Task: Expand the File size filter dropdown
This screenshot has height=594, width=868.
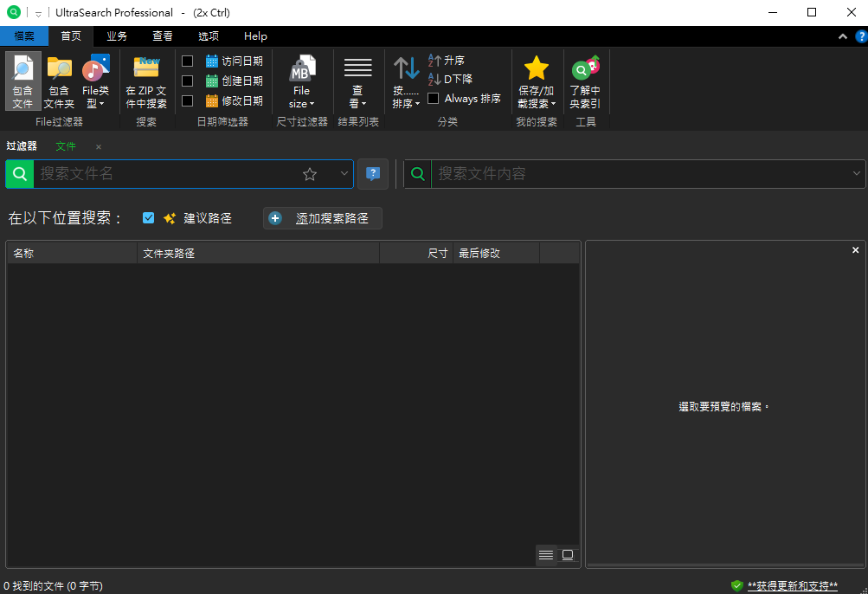Action: click(x=302, y=81)
